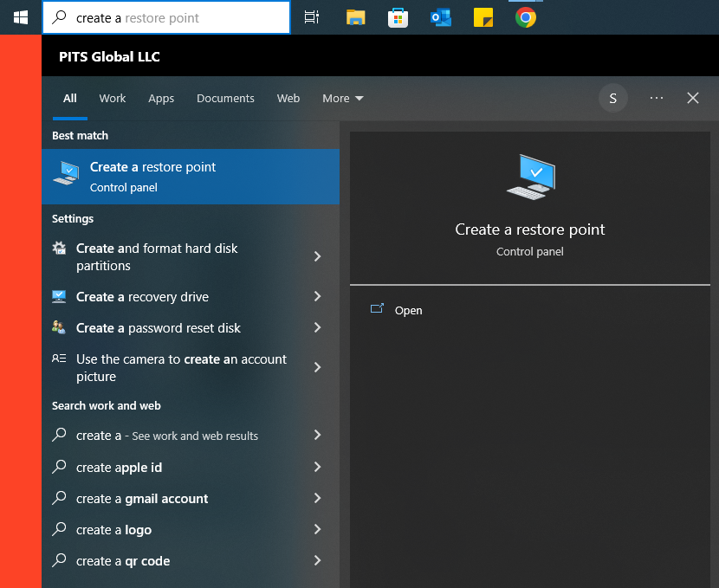Switch to the Work search tab
Screen dimensions: 719x588
113,98
